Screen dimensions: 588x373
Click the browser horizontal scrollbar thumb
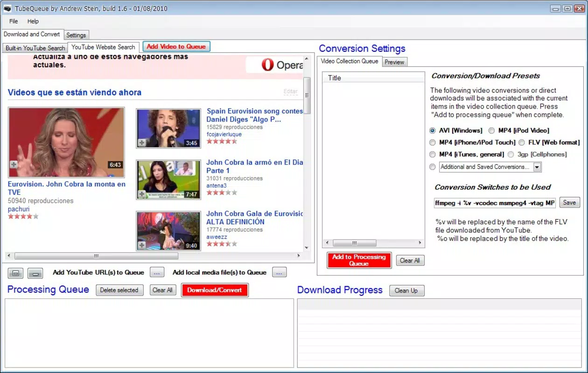pyautogui.click(x=96, y=256)
